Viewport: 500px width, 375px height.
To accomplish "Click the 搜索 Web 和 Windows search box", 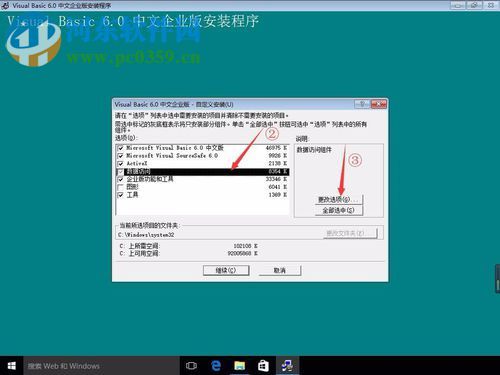I will (101, 366).
